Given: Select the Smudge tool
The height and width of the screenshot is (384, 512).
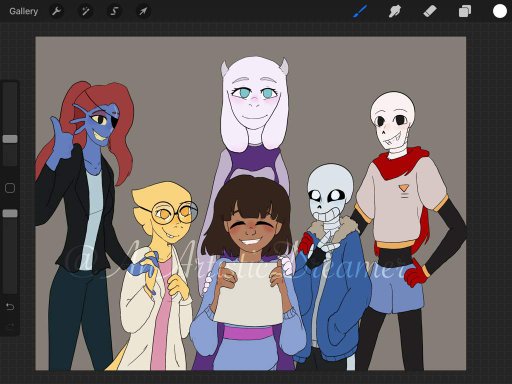Looking at the screenshot, I should [x=395, y=11].
